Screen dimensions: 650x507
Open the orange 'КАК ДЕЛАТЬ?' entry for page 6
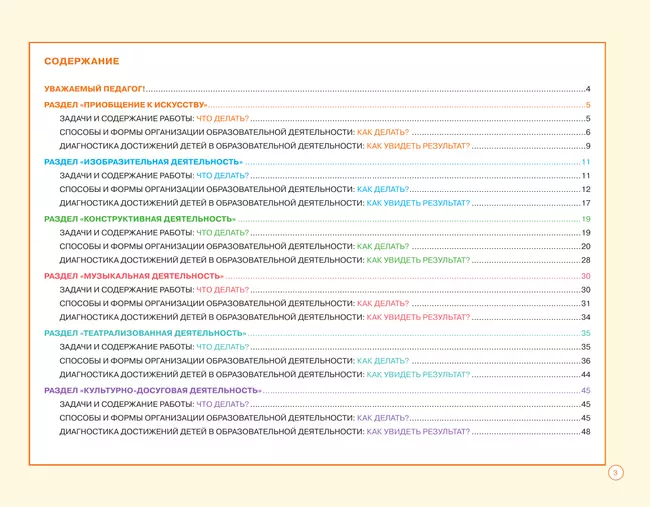coord(383,133)
